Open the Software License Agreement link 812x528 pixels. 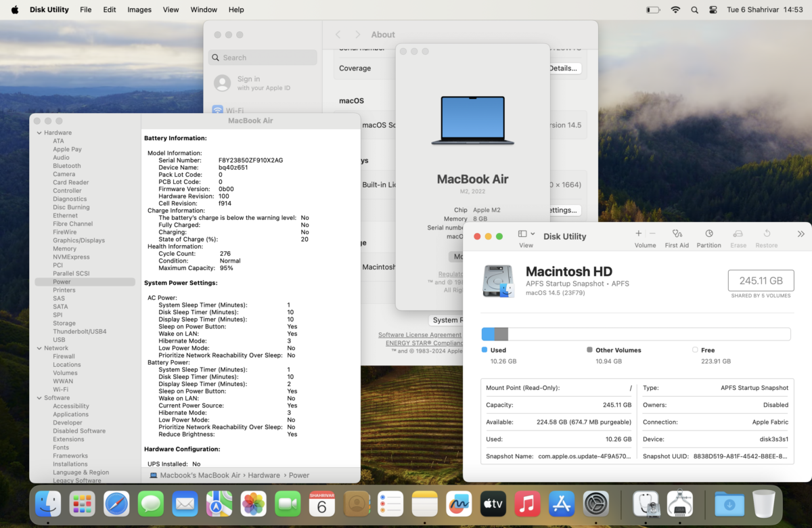(419, 335)
